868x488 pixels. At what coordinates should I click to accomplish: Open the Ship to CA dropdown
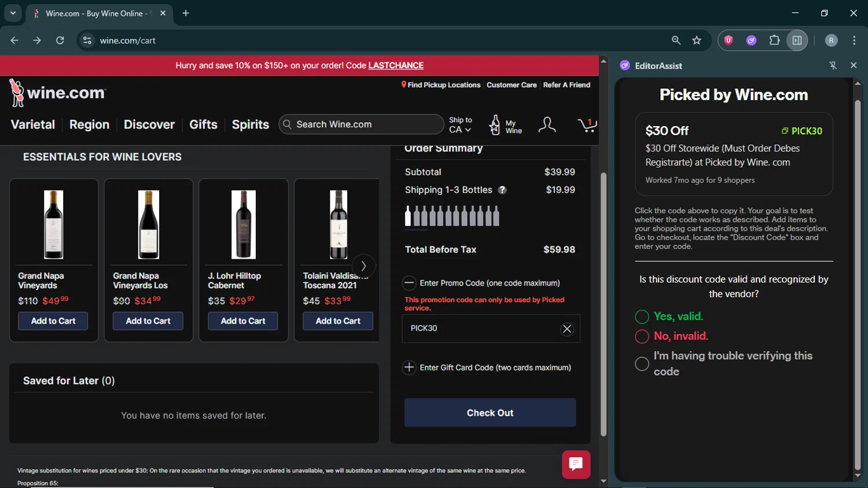tap(461, 125)
